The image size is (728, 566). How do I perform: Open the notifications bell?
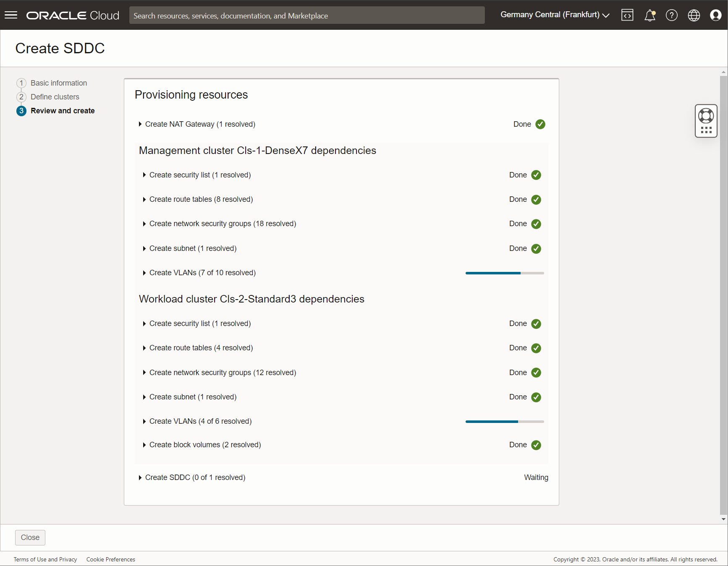pos(649,15)
